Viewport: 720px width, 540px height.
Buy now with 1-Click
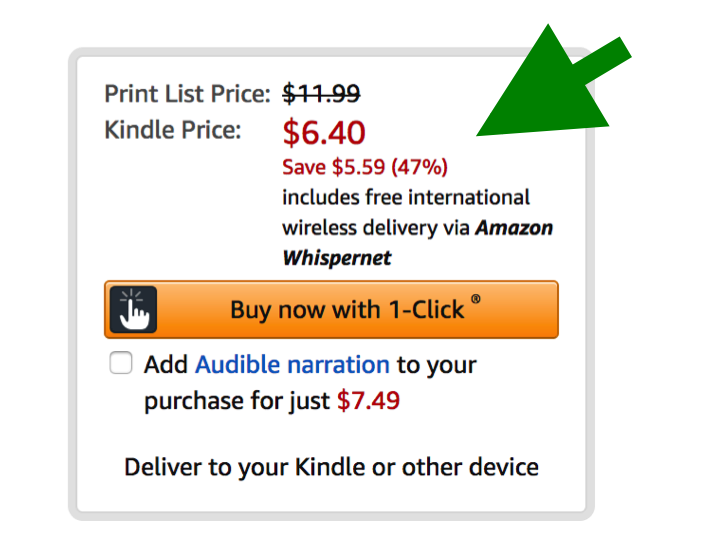click(331, 309)
